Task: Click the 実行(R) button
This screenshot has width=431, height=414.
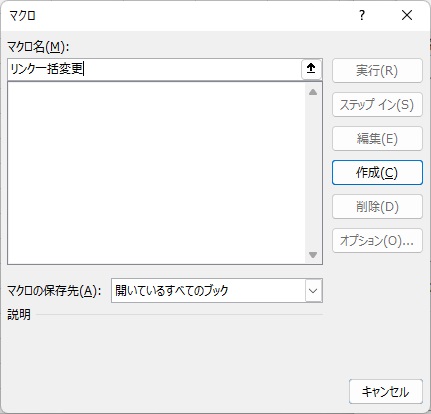Action: tap(377, 71)
